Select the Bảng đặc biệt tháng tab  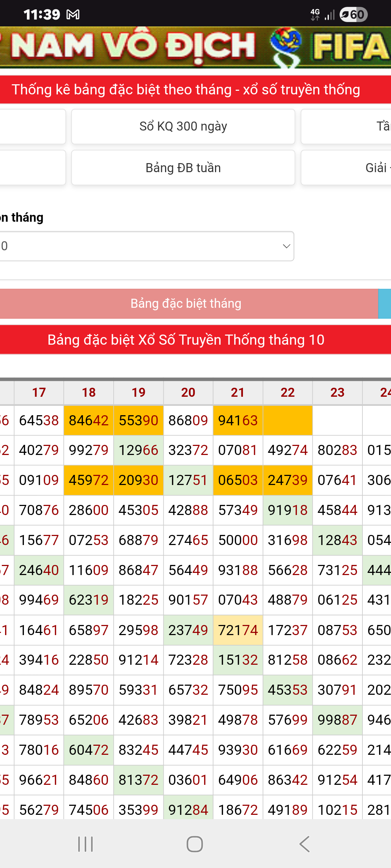click(x=189, y=303)
